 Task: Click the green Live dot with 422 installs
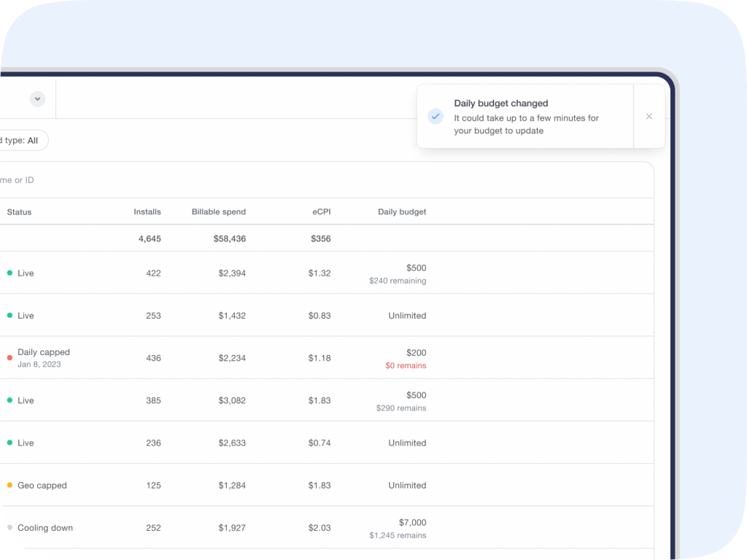(x=9, y=273)
